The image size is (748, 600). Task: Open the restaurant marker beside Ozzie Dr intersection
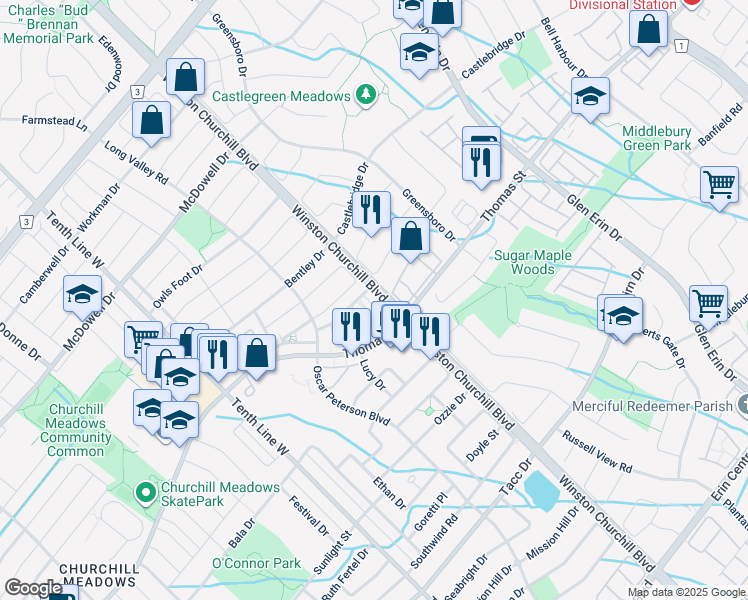[x=431, y=332]
